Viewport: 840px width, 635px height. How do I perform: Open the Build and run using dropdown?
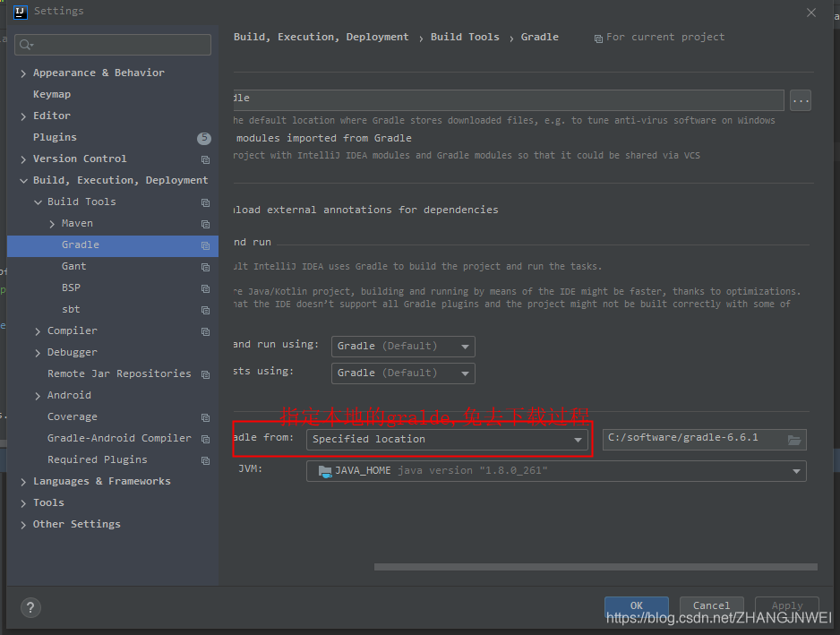pos(403,347)
